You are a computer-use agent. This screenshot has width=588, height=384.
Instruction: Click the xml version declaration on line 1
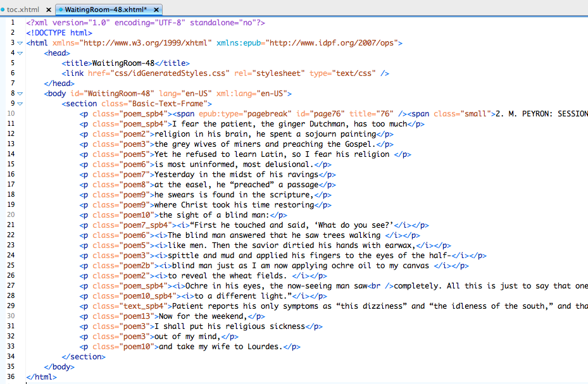pyautogui.click(x=146, y=23)
